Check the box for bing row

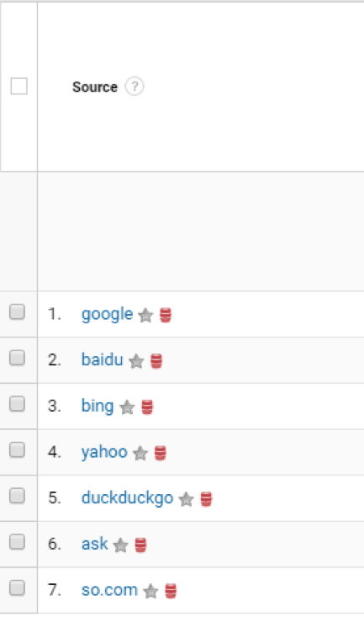[18, 404]
